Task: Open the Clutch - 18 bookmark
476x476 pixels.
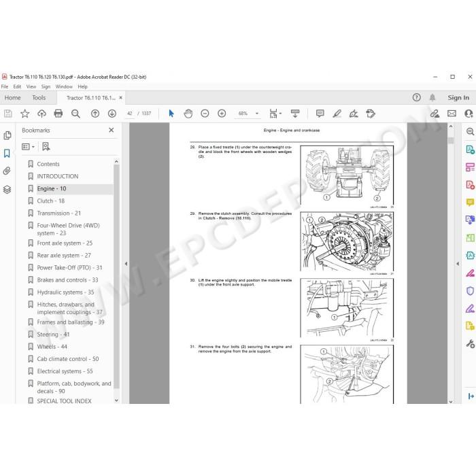Action: [51, 201]
